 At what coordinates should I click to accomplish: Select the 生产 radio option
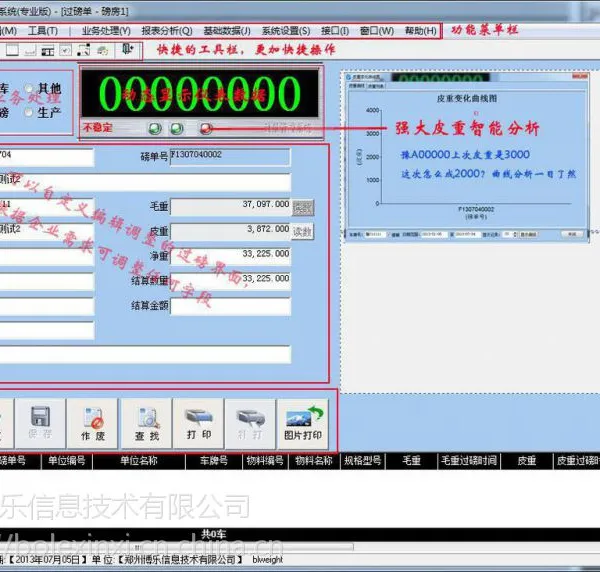coord(29,112)
